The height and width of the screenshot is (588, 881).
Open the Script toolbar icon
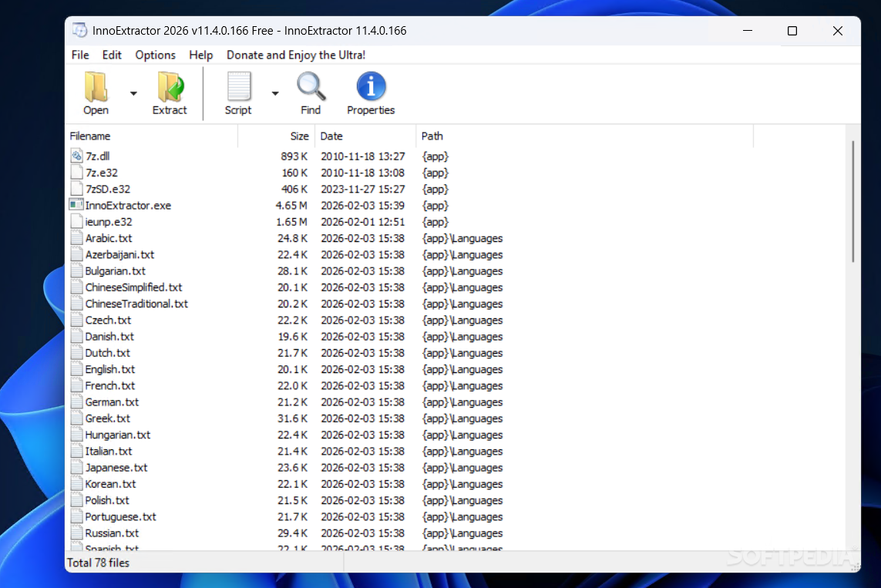(238, 86)
